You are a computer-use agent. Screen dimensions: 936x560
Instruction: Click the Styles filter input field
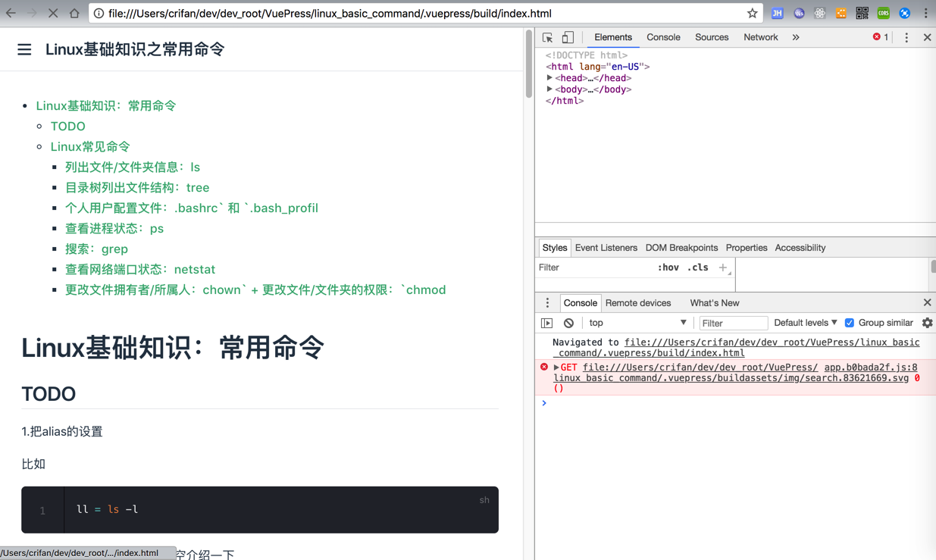(594, 267)
